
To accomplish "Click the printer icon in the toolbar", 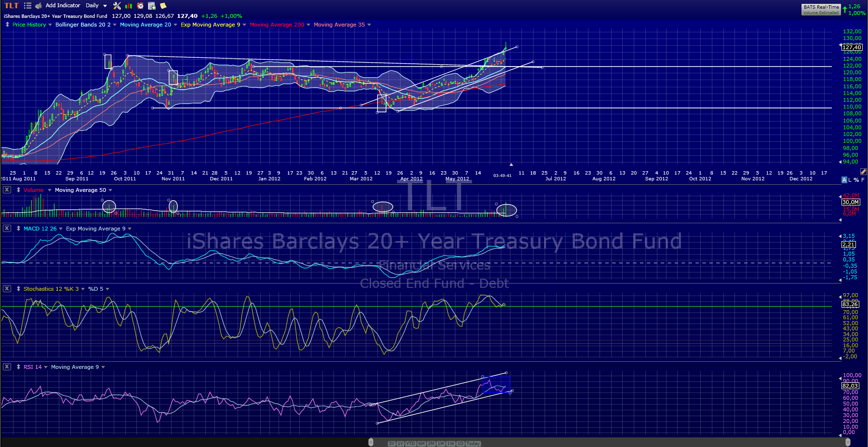I will click(39, 6).
